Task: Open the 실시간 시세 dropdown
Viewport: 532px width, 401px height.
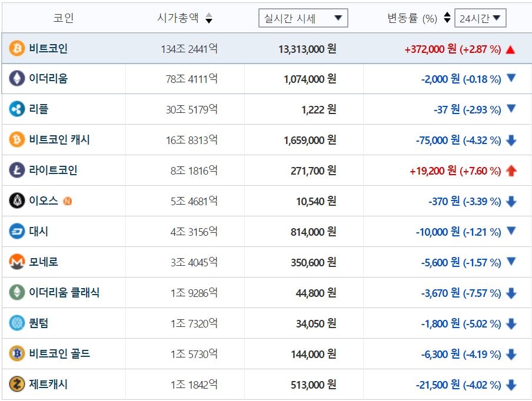Action: pos(303,18)
